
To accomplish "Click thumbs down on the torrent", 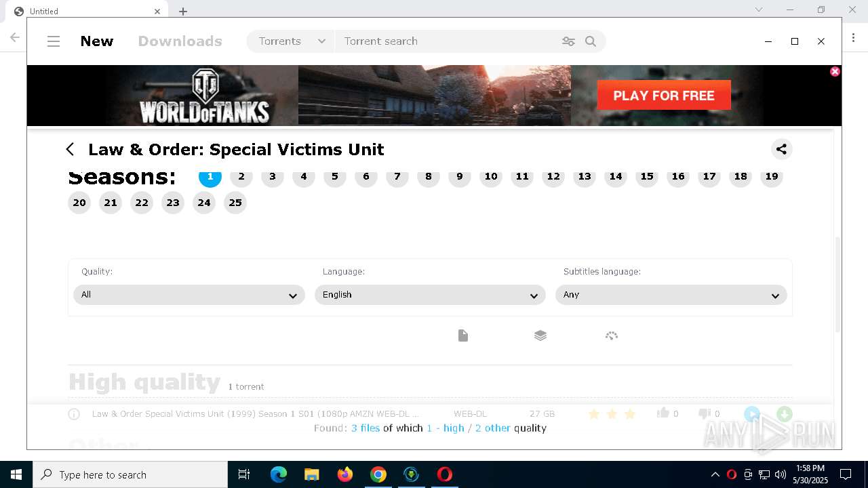I will coord(704,413).
